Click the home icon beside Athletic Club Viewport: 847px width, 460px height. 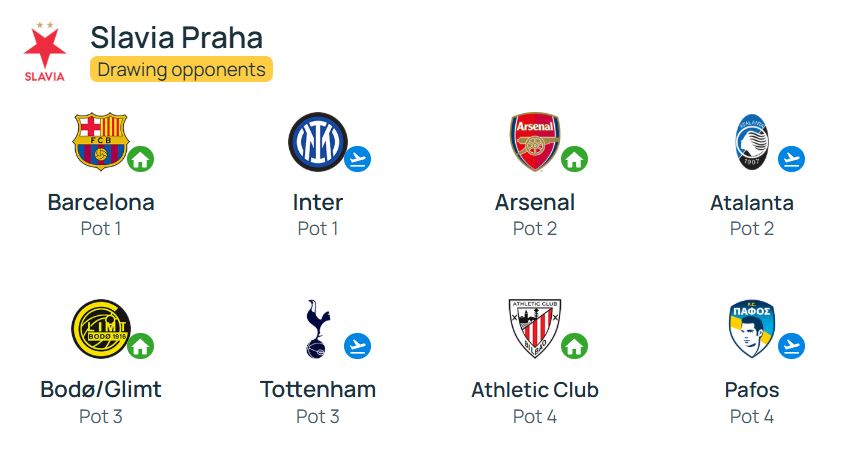point(575,346)
